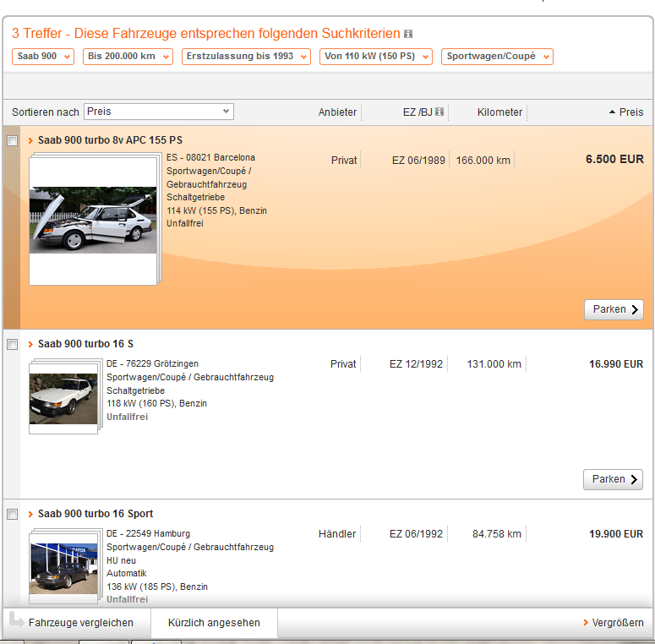The width and height of the screenshot is (655, 644).
Task: Open the Erstzulassung bis 1993 filter dropdown
Action: pyautogui.click(x=246, y=57)
